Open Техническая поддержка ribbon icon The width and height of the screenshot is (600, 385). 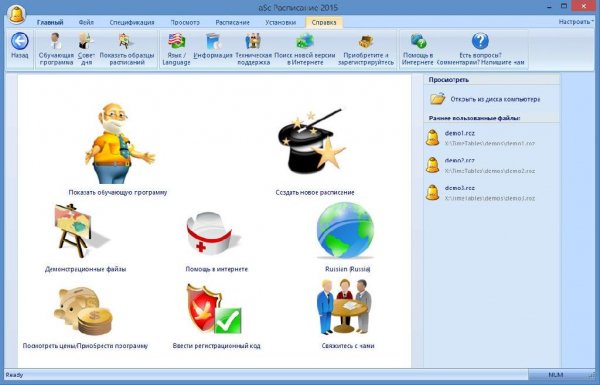253,49
